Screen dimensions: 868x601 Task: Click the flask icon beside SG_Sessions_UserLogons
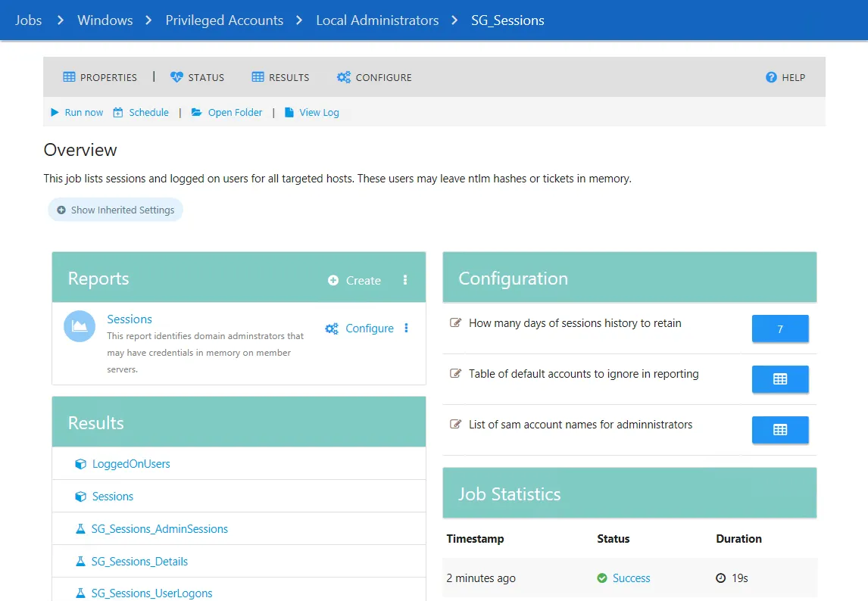[80, 593]
